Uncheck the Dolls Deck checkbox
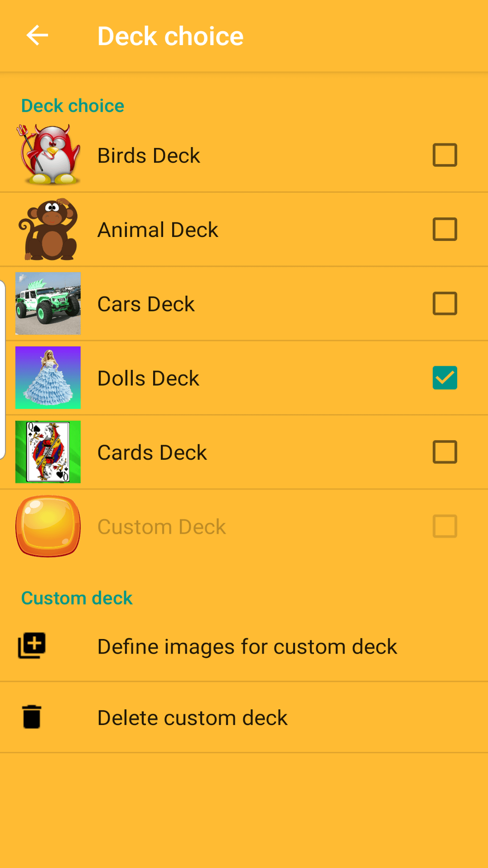 tap(445, 377)
